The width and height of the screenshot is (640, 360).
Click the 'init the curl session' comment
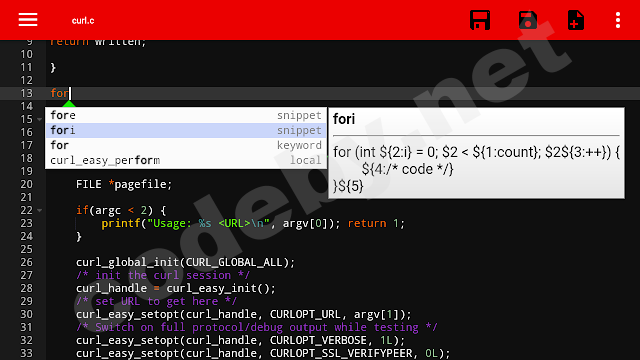(x=163, y=276)
